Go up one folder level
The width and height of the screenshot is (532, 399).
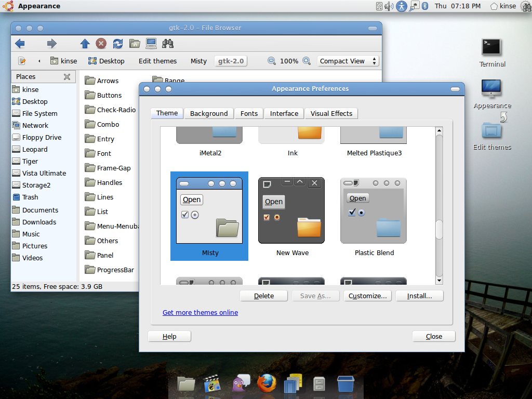(85, 44)
